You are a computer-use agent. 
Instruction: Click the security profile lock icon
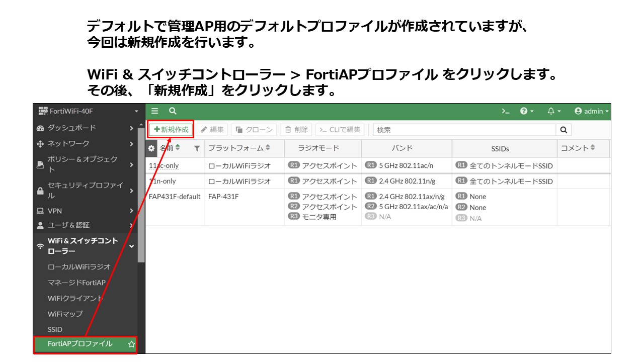pos(41,191)
